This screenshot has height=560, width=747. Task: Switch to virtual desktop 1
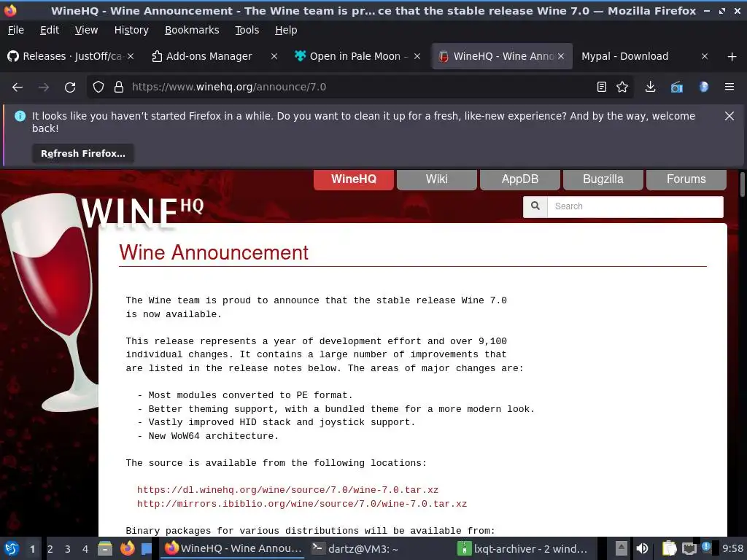[32, 548]
